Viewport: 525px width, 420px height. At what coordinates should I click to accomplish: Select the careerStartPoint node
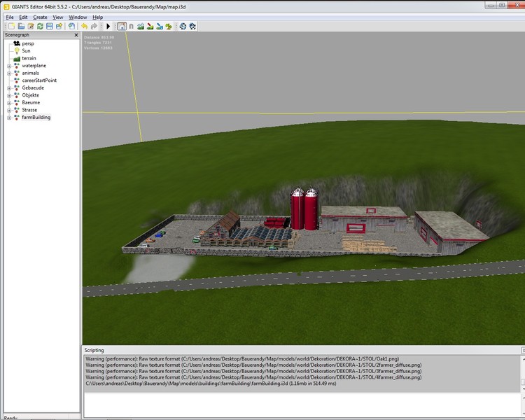[39, 80]
